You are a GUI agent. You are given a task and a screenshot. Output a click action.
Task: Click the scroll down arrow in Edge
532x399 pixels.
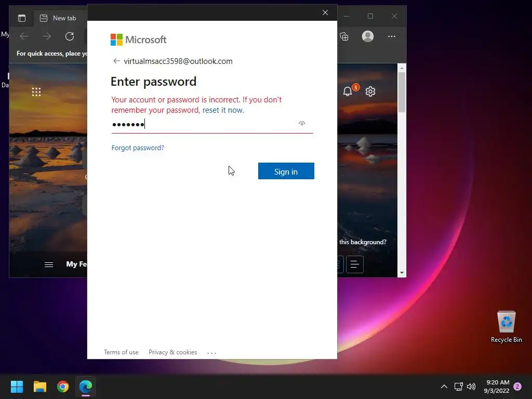[x=402, y=273]
